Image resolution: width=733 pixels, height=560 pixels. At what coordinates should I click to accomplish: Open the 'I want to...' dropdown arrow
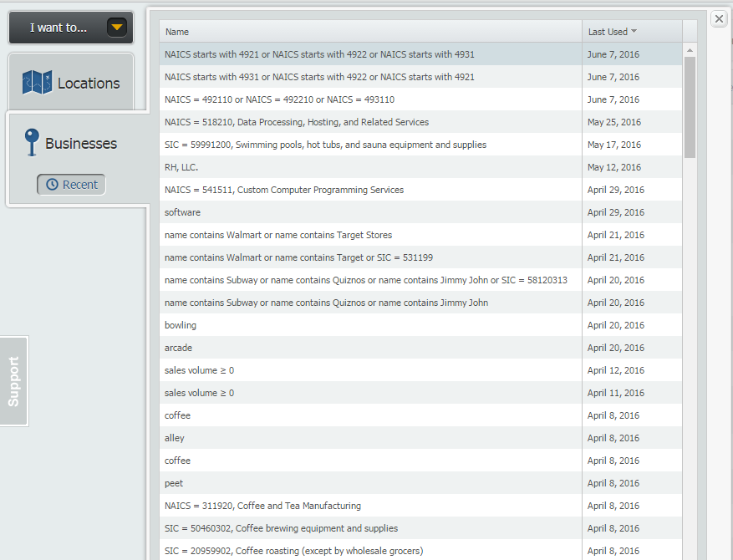point(117,28)
